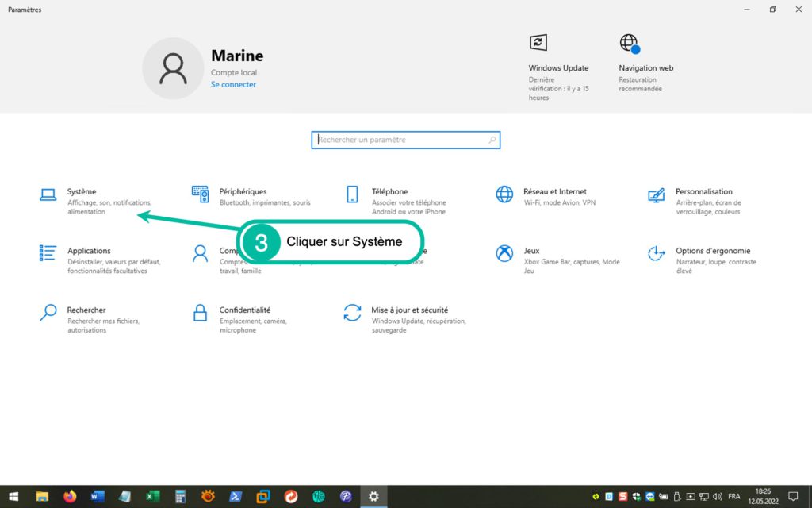Open the Rechercher settings category

click(86, 310)
